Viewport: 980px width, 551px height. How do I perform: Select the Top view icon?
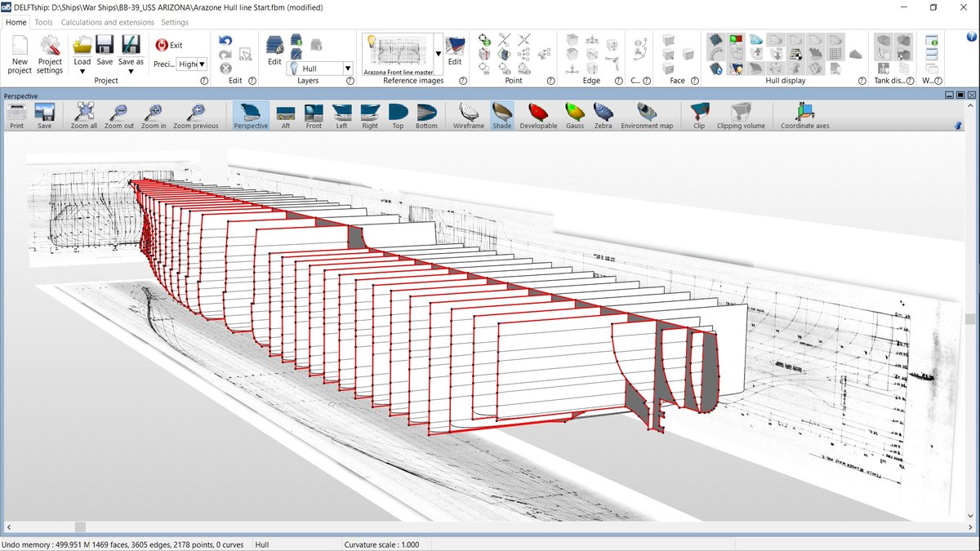point(398,114)
